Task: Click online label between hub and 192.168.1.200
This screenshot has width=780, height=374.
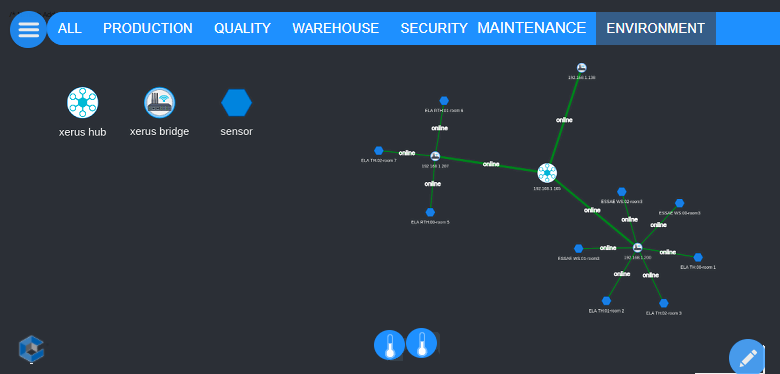Action: coord(592,210)
